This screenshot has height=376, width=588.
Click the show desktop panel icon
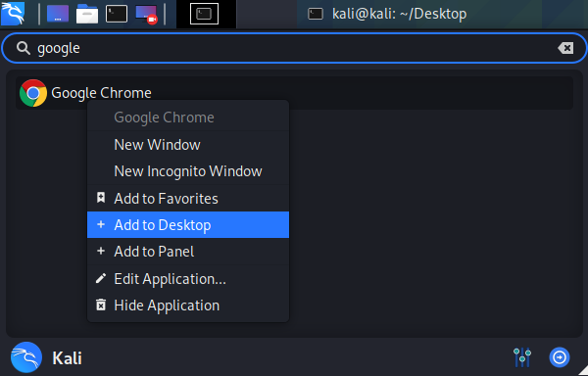coord(58,14)
